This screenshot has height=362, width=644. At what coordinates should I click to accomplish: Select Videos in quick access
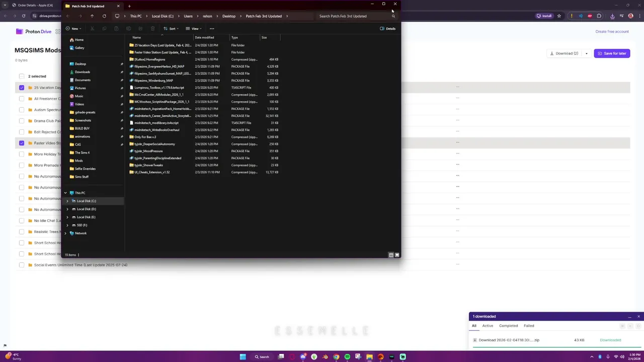(x=76, y=104)
